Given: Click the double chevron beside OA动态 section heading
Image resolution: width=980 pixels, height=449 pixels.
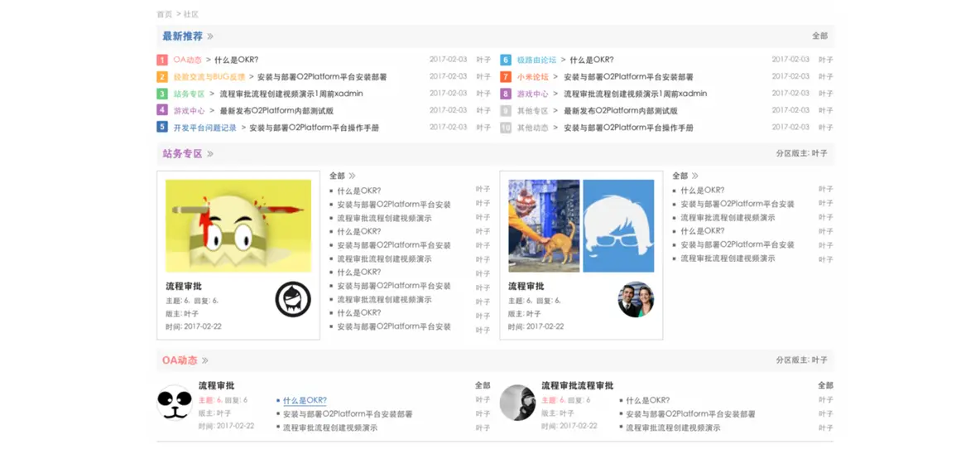Looking at the screenshot, I should [205, 361].
